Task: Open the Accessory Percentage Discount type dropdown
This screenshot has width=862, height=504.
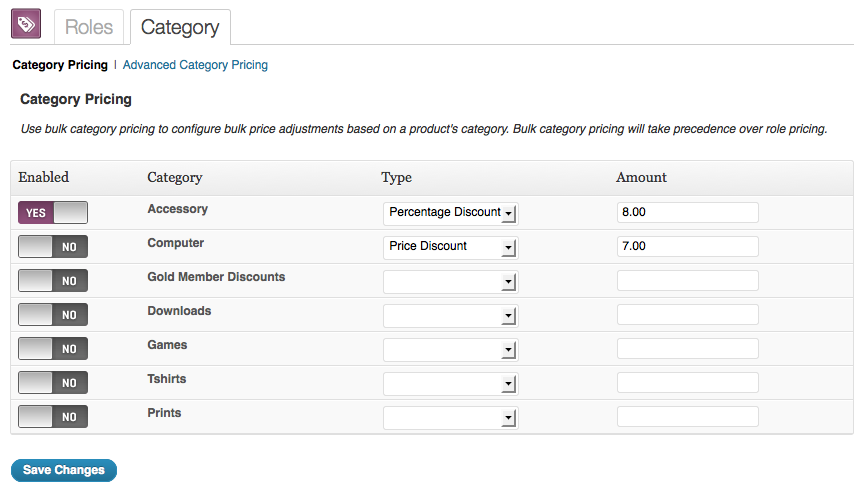Action: click(451, 213)
